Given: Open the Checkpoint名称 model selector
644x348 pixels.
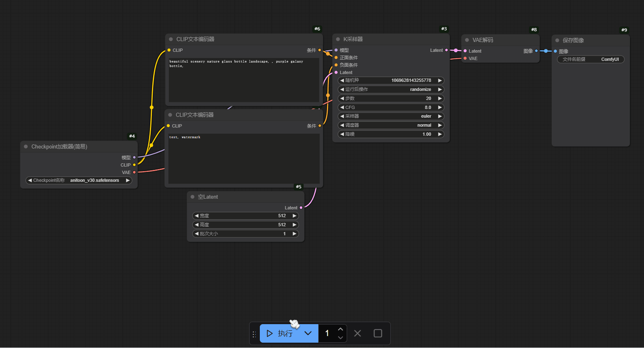Looking at the screenshot, I should [x=78, y=180].
